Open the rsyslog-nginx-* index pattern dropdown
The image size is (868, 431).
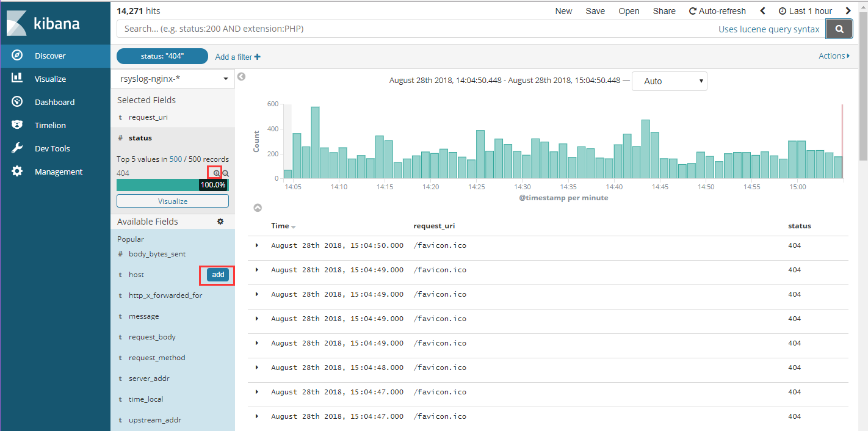coord(173,79)
